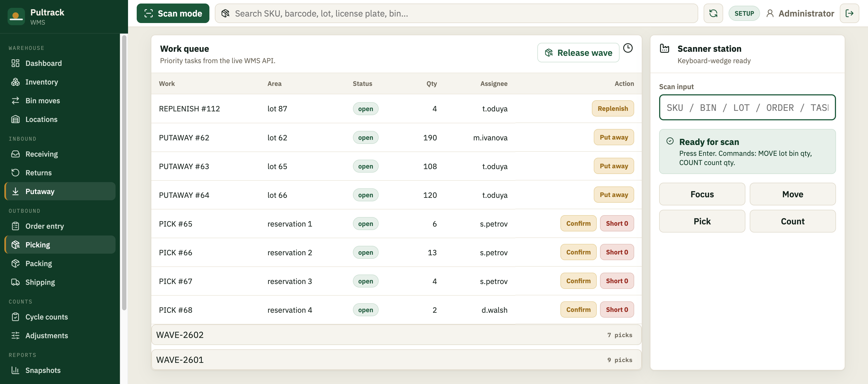
Task: Click the Scanner station factory icon
Action: point(665,49)
